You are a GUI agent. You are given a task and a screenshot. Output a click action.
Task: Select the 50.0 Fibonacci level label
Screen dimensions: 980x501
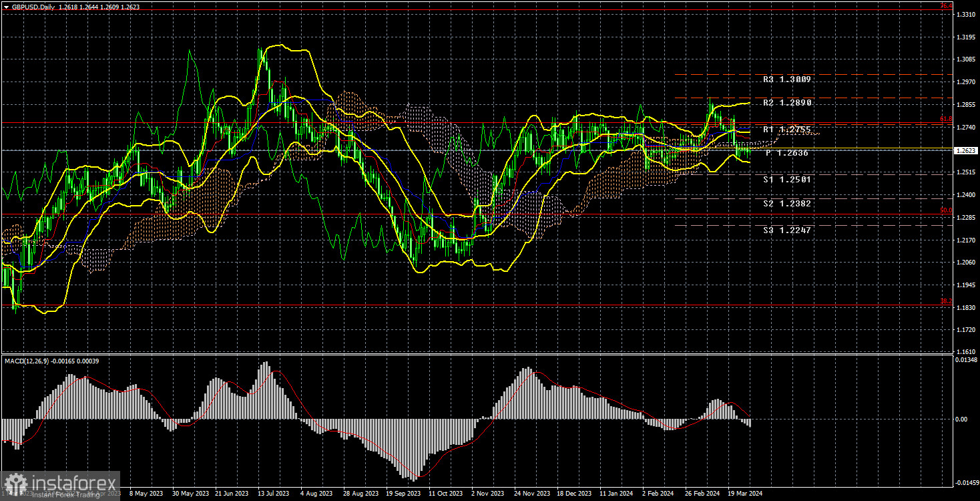946,210
